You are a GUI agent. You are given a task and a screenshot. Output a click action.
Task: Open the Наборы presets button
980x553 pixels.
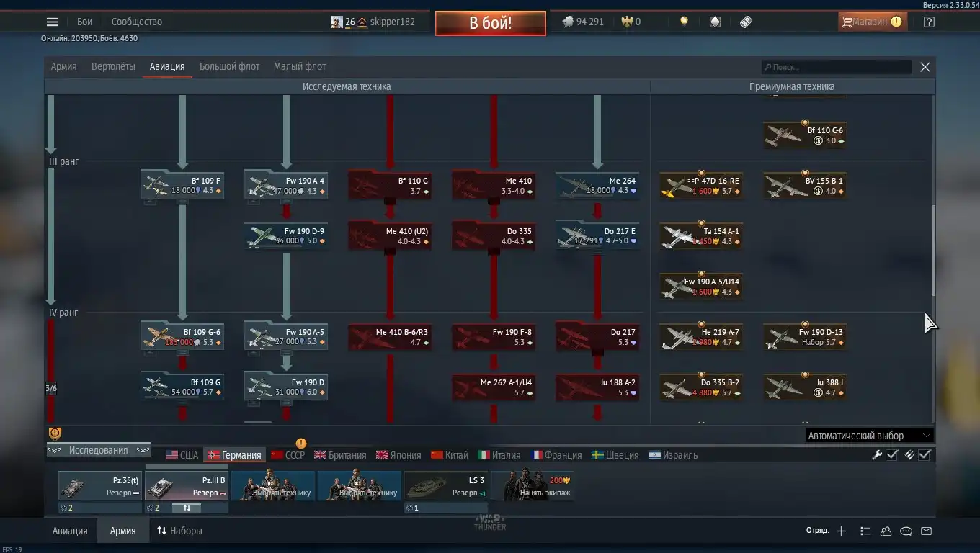[179, 531]
